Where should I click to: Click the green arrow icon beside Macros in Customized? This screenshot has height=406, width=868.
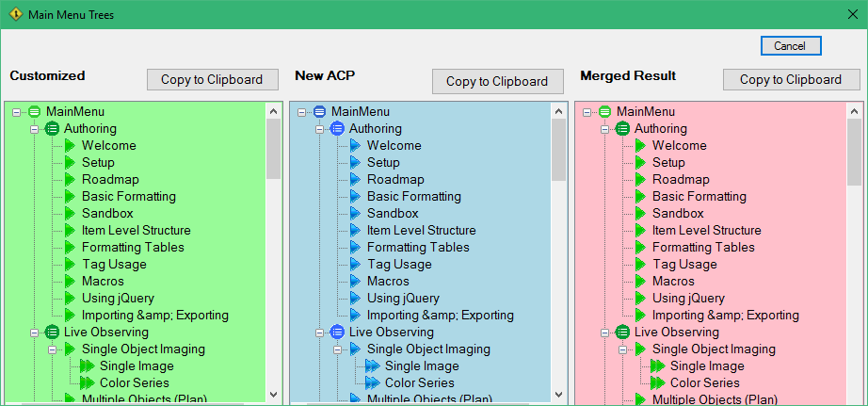pos(70,282)
